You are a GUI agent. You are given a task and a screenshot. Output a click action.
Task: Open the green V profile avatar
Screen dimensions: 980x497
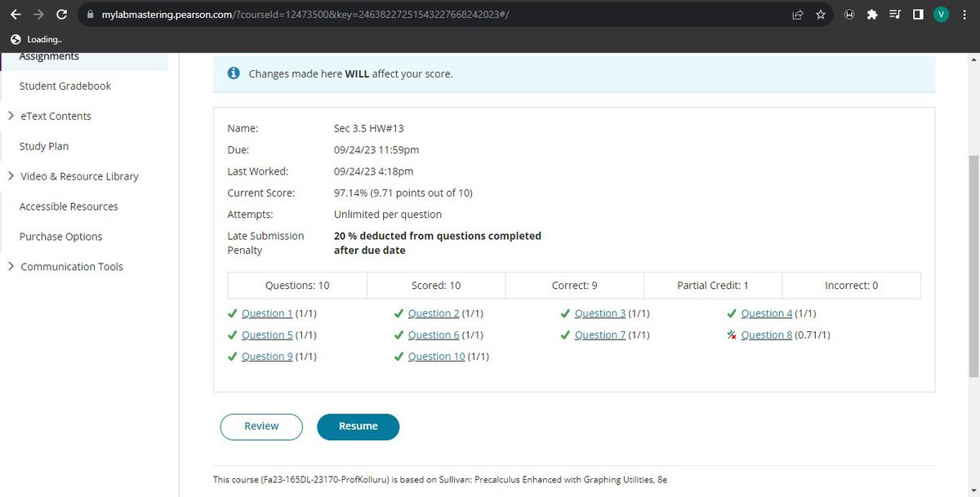(x=941, y=15)
